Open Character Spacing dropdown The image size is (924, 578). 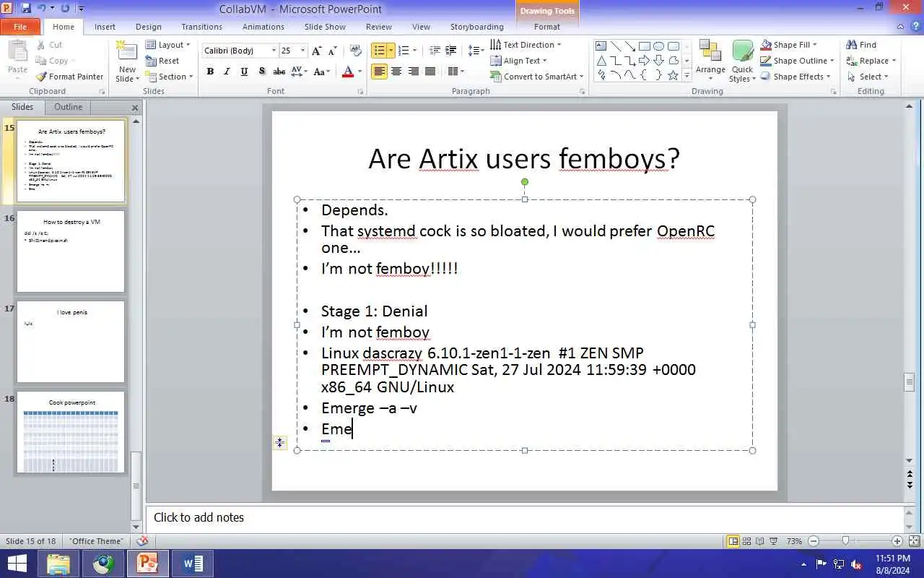click(300, 72)
